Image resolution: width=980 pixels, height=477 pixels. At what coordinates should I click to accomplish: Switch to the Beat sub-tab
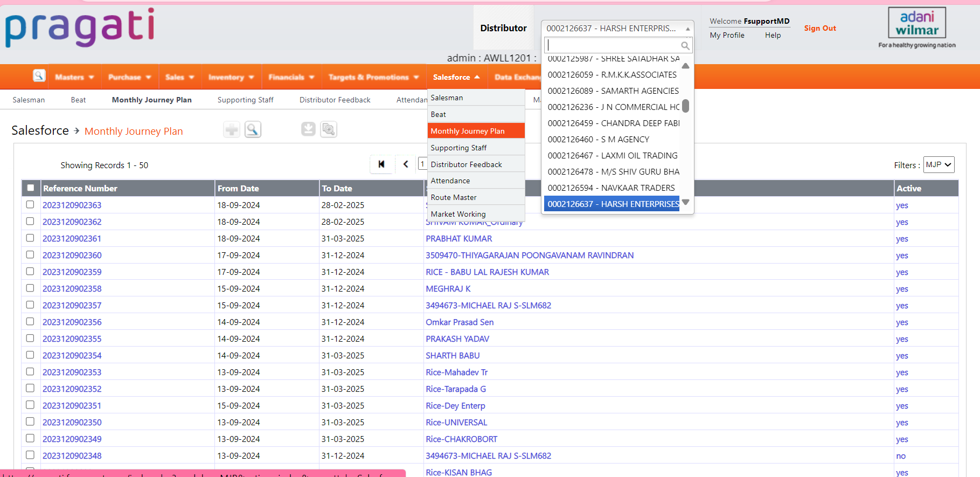[x=78, y=100]
